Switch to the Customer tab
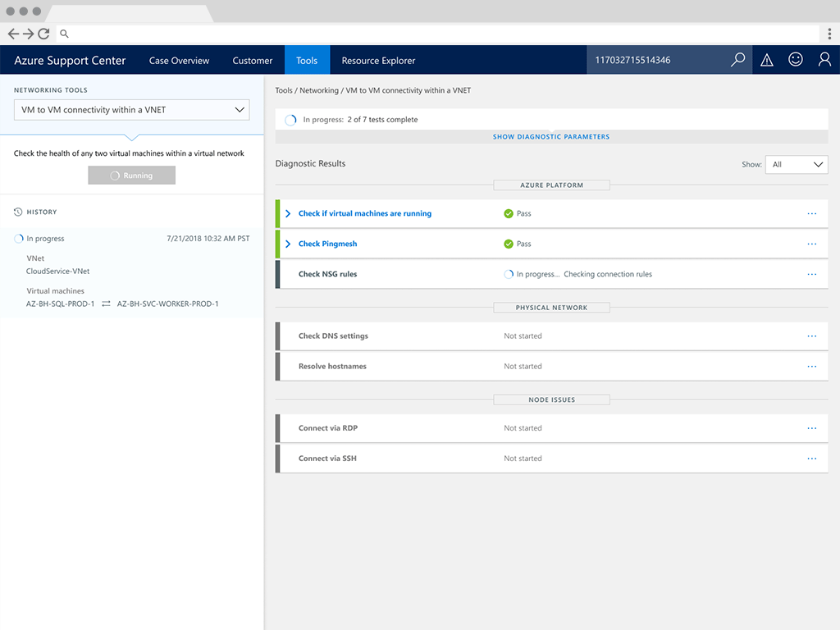Screen dimensions: 840x630 [x=253, y=61]
